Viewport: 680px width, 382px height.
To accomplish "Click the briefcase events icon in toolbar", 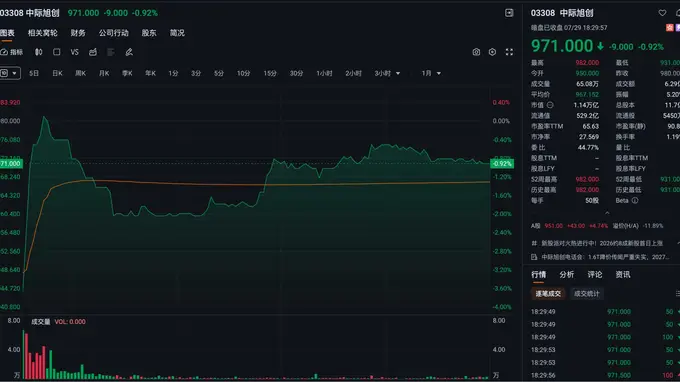I will (93, 52).
